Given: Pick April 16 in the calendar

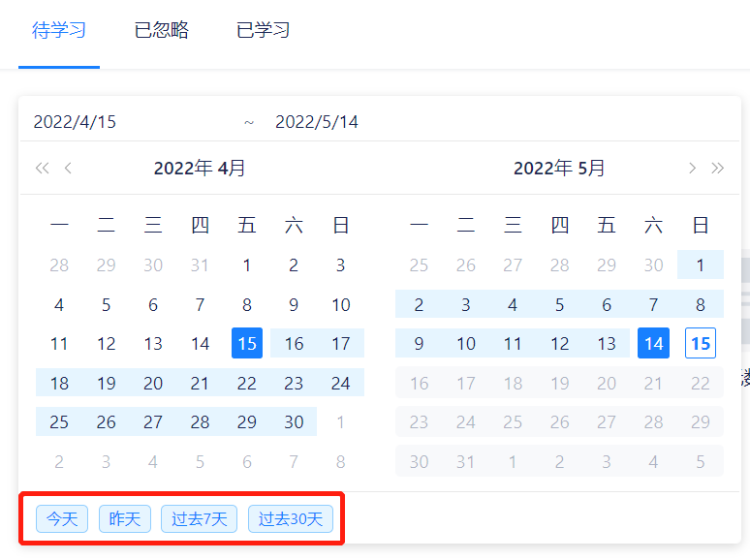Looking at the screenshot, I should click(x=294, y=343).
